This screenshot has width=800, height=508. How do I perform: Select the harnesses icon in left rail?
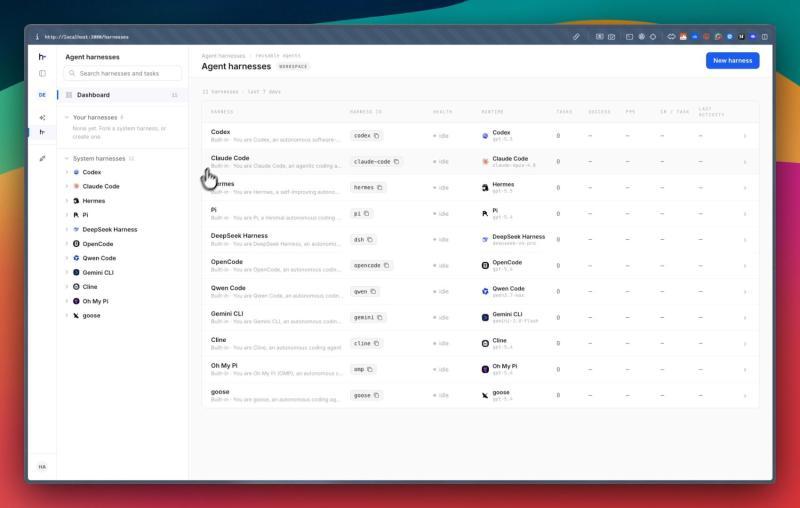tap(42, 132)
